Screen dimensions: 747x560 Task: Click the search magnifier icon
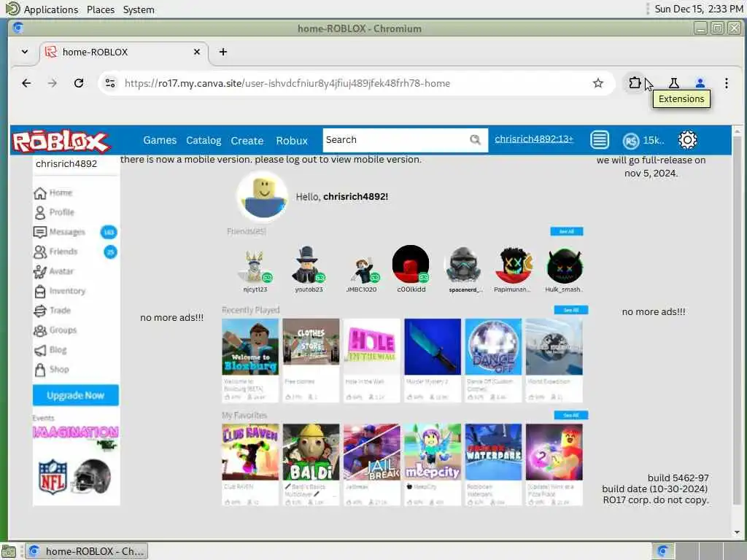(x=475, y=139)
